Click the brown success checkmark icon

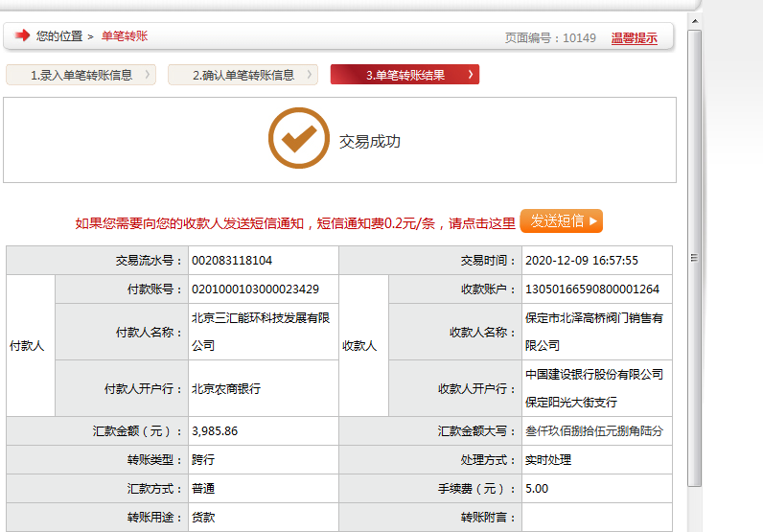pyautogui.click(x=298, y=139)
